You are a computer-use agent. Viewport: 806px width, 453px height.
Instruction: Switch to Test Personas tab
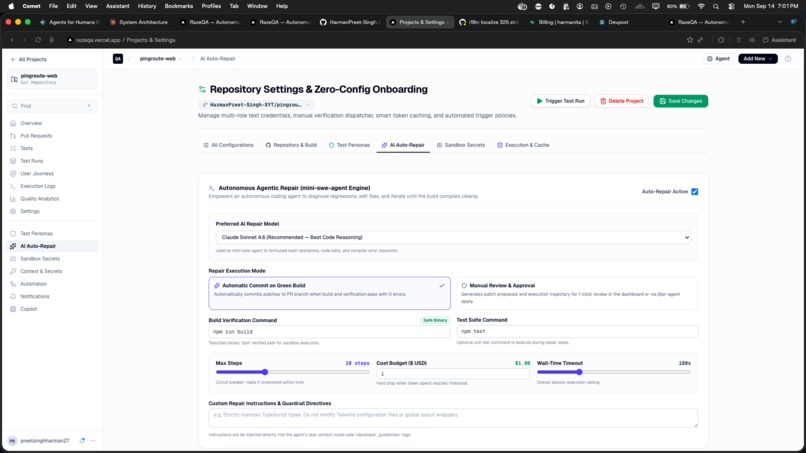[x=349, y=145]
